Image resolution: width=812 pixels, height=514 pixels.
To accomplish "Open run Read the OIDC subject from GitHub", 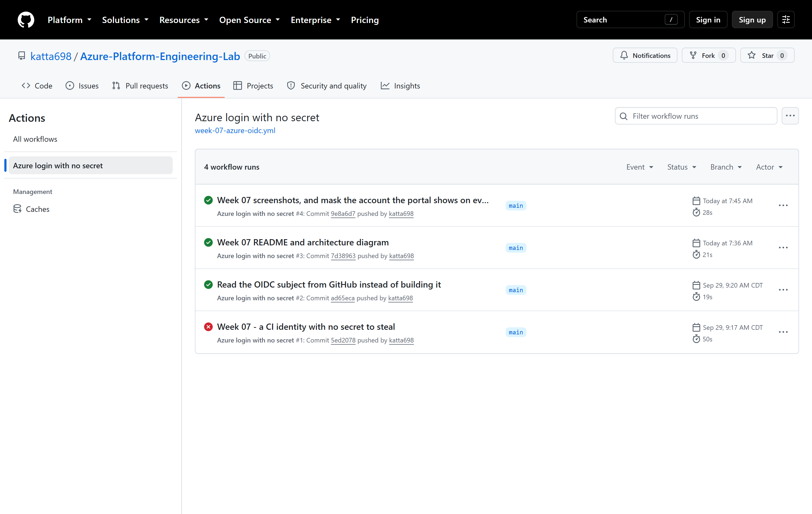I will pos(329,285).
